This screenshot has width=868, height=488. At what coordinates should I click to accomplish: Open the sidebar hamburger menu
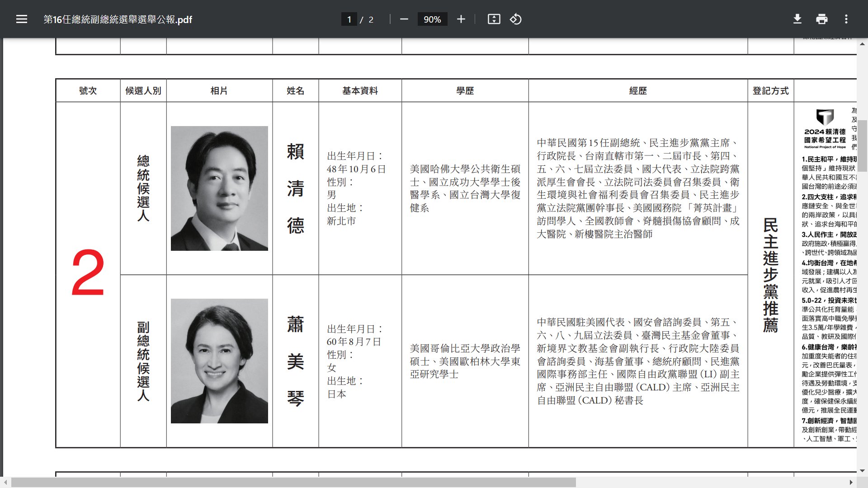(x=22, y=19)
